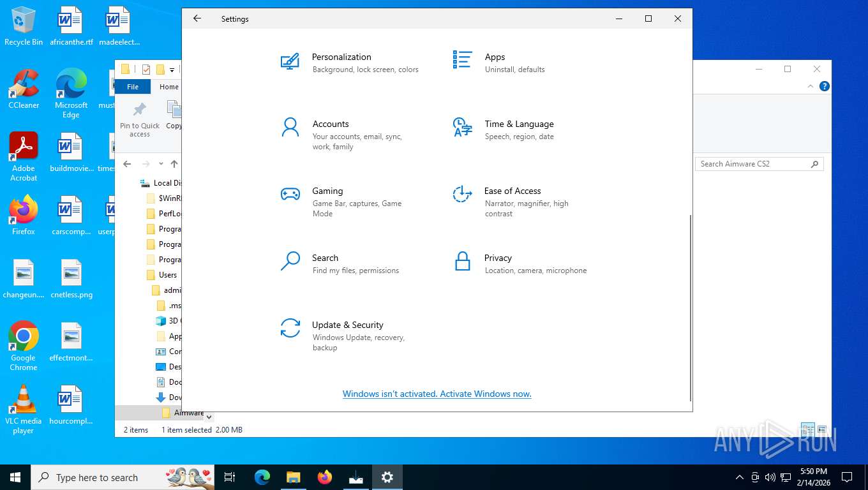Select cnetless.png file on desktop
This screenshot has height=490, width=868.
(71, 279)
